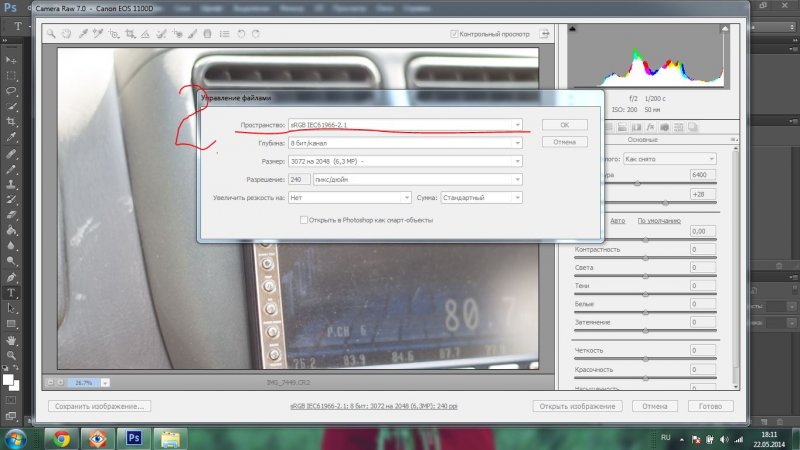Click the zoom out minus button

click(51, 382)
